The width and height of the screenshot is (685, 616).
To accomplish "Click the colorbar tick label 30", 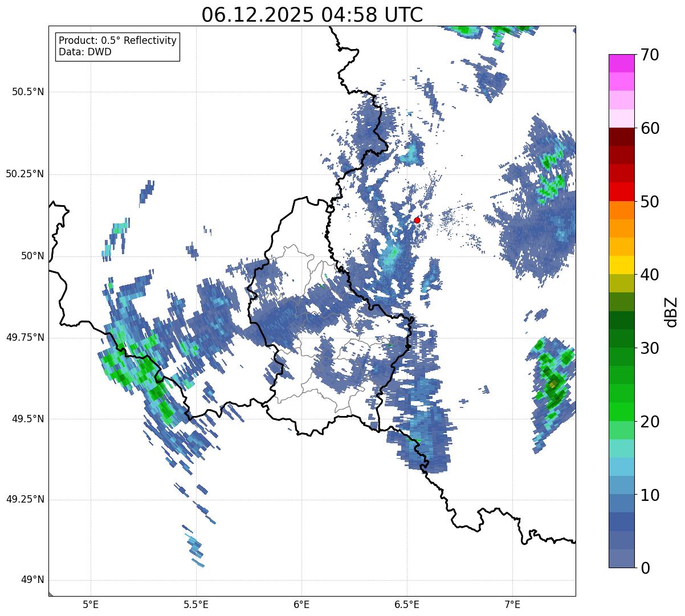I will [649, 348].
